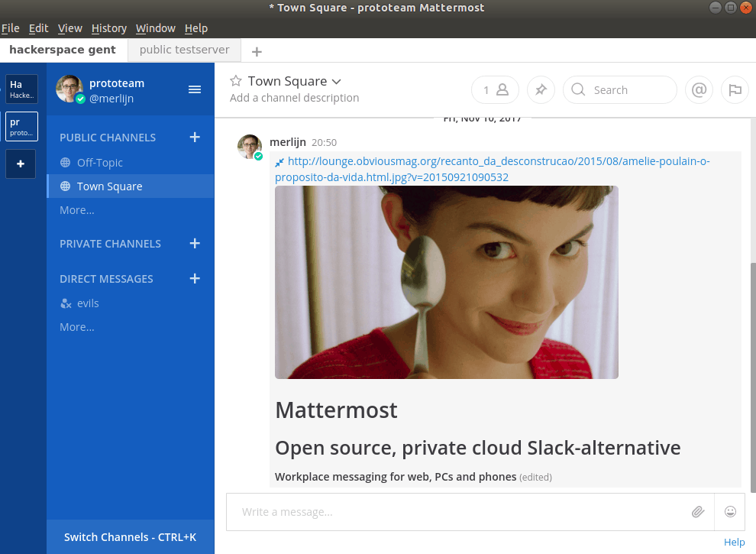Viewport: 756px width, 554px height.
Task: Add a new server tab with plus
Action: [x=257, y=51]
